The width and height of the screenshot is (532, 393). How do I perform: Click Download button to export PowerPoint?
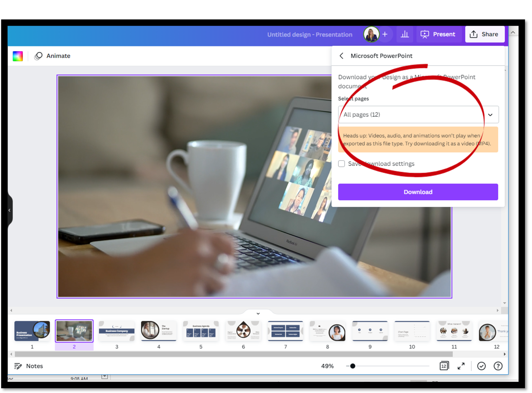[x=418, y=192]
